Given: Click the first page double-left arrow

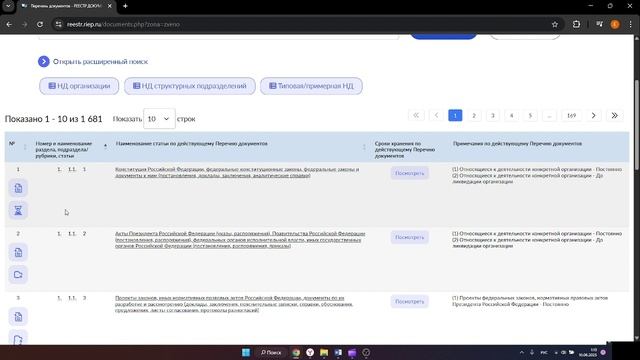Looking at the screenshot, I should pos(416,116).
